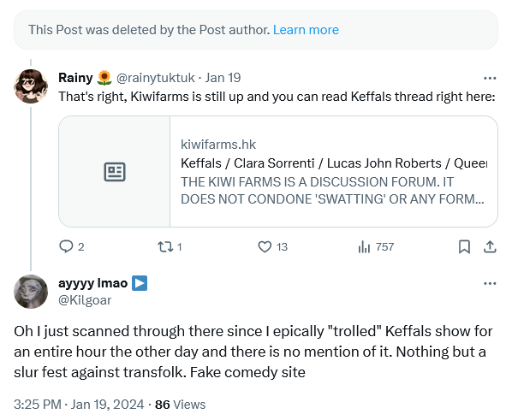Open more options for ayyyy lmao's post
The height and width of the screenshot is (420, 512).
click(490, 283)
